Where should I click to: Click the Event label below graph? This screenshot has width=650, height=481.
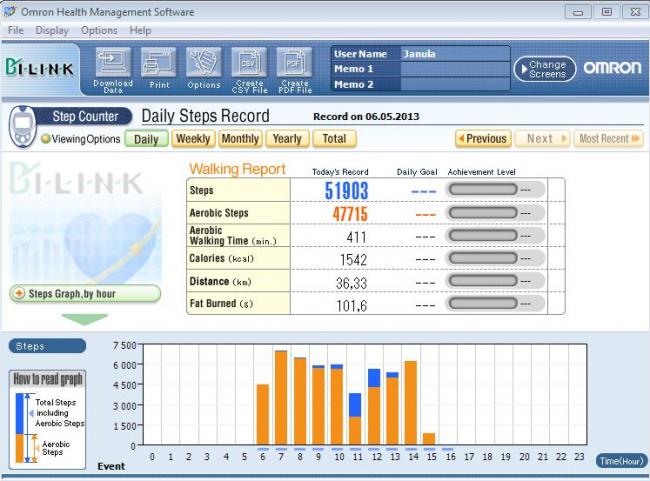tap(111, 466)
